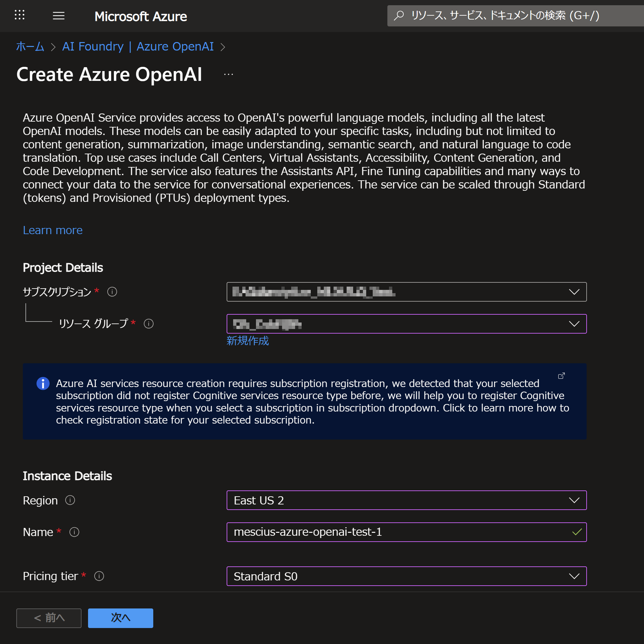The height and width of the screenshot is (644, 644).
Task: Open the Learn more link
Action: point(53,230)
